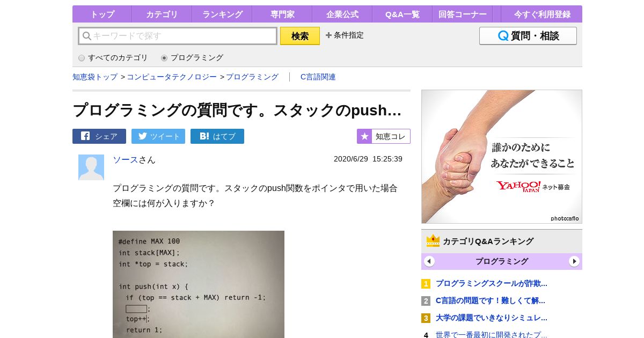Click the 質問・相談 button
The image size is (644, 338).
[x=528, y=36]
